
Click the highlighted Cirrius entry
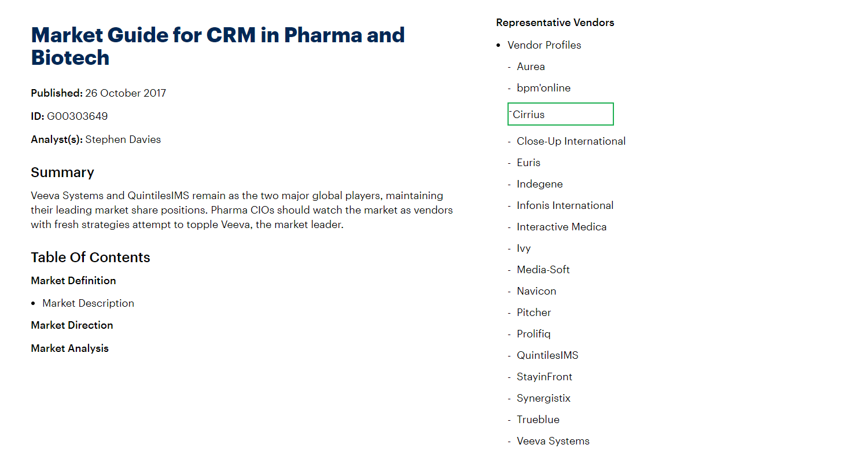coord(560,114)
